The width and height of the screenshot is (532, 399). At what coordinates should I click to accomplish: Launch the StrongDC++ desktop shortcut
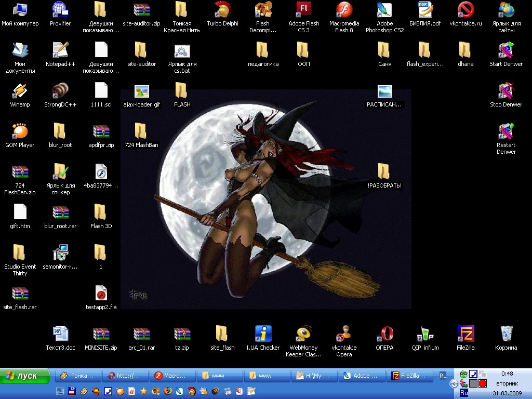click(60, 95)
